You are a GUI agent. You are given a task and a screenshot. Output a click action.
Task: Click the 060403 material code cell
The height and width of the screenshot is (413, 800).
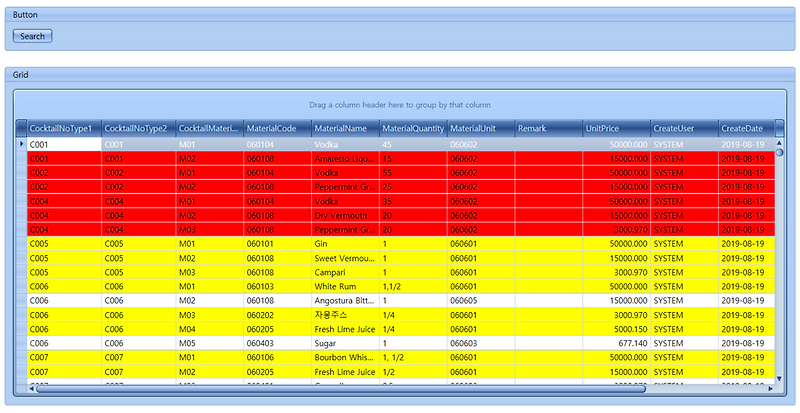click(278, 343)
